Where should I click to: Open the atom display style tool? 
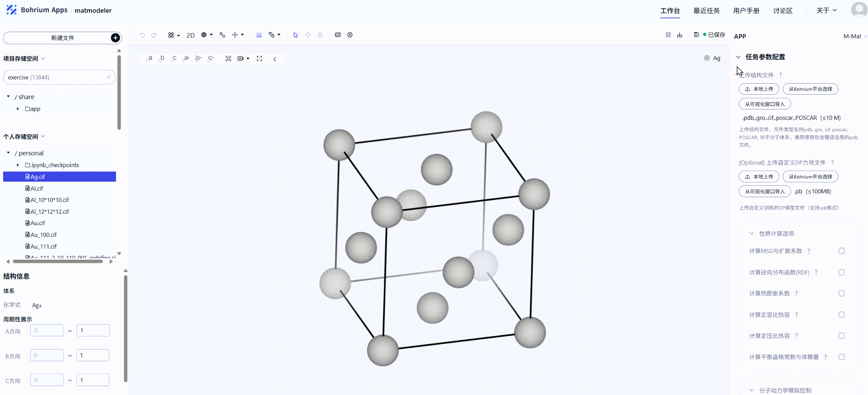click(x=174, y=35)
